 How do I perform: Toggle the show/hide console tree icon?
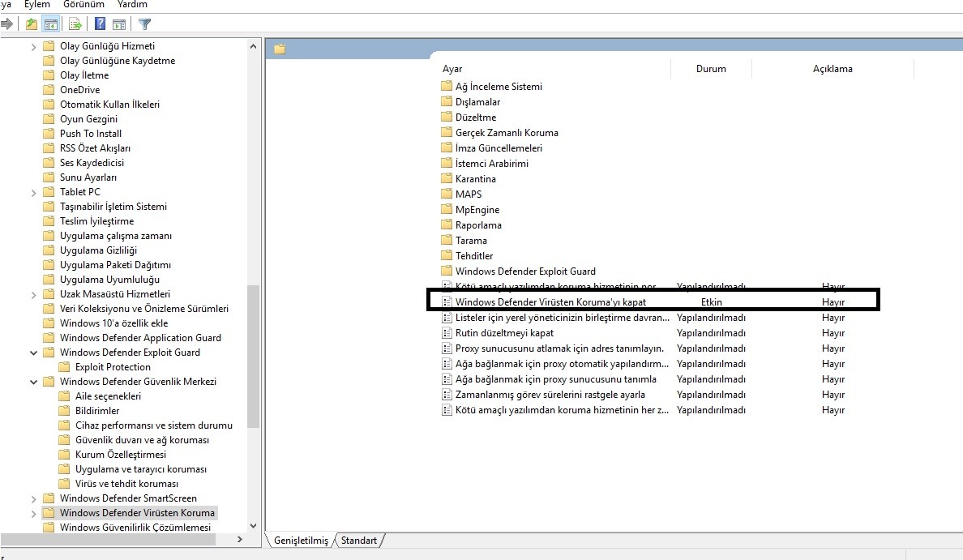(51, 24)
